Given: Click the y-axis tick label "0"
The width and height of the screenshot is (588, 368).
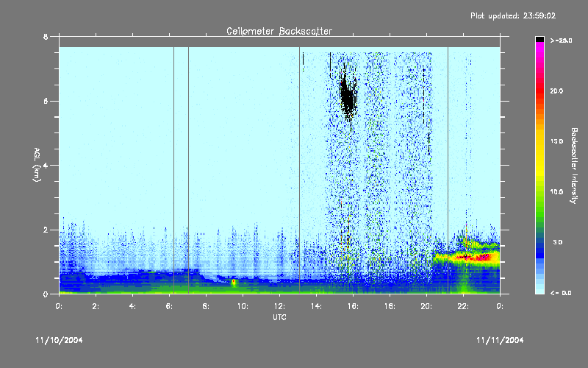Looking at the screenshot, I should pos(46,294).
